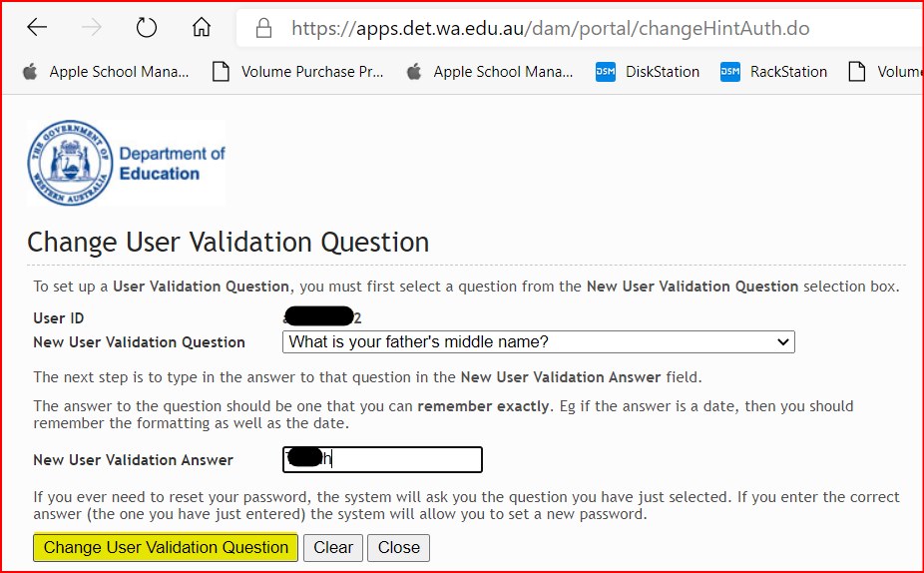This screenshot has width=924, height=573.
Task: Click the browser forward arrow
Action: pyautogui.click(x=92, y=27)
